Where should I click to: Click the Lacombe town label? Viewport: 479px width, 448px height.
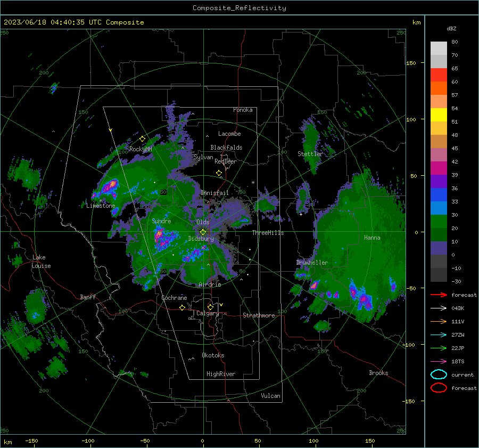pos(229,134)
